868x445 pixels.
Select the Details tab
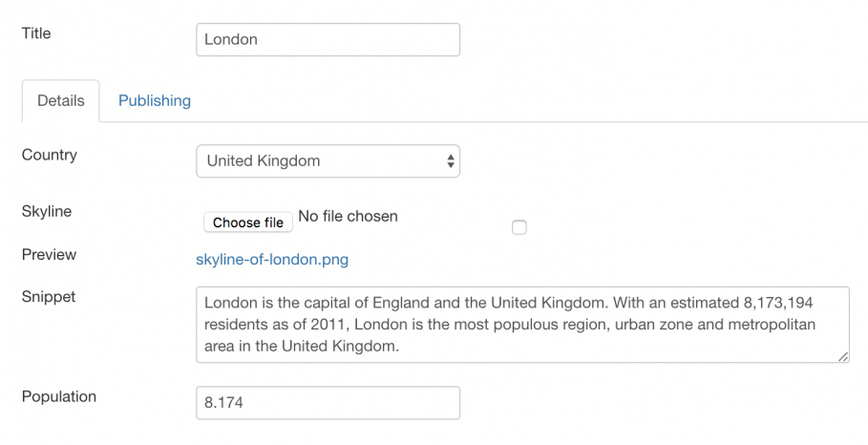pyautogui.click(x=61, y=100)
